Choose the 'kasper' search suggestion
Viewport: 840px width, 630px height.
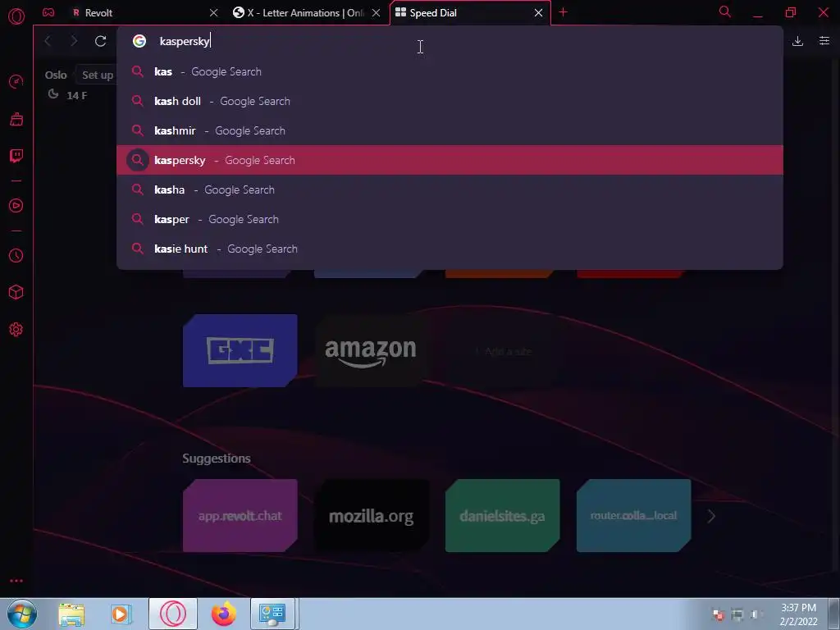click(x=450, y=219)
